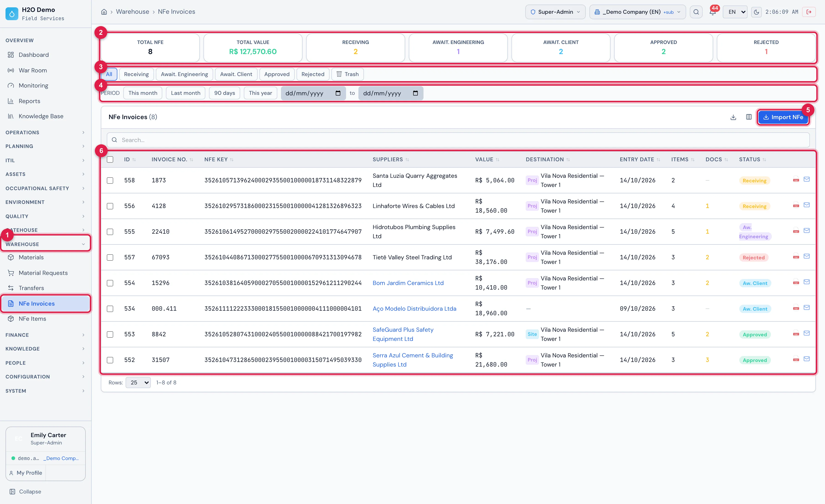Image resolution: width=825 pixels, height=504 pixels.
Task: Open the Trash filter tab
Action: (x=348, y=74)
